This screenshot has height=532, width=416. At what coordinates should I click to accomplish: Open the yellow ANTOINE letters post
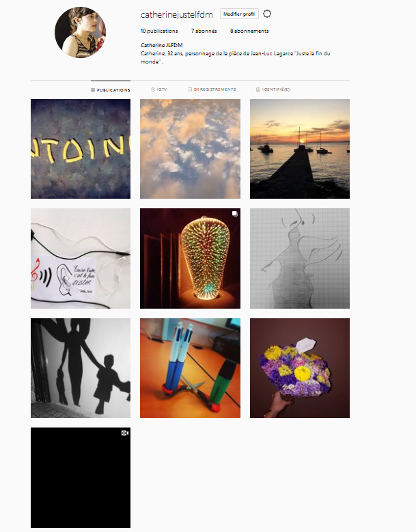point(81,149)
